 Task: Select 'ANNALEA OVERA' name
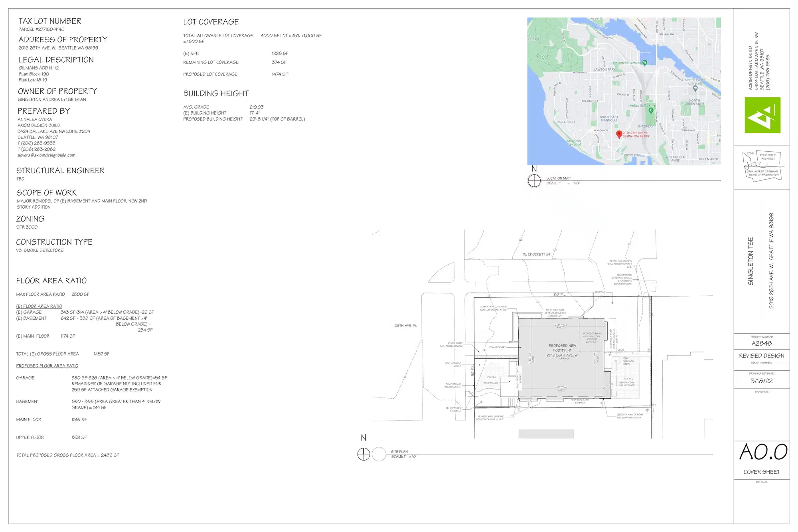[x=35, y=119]
